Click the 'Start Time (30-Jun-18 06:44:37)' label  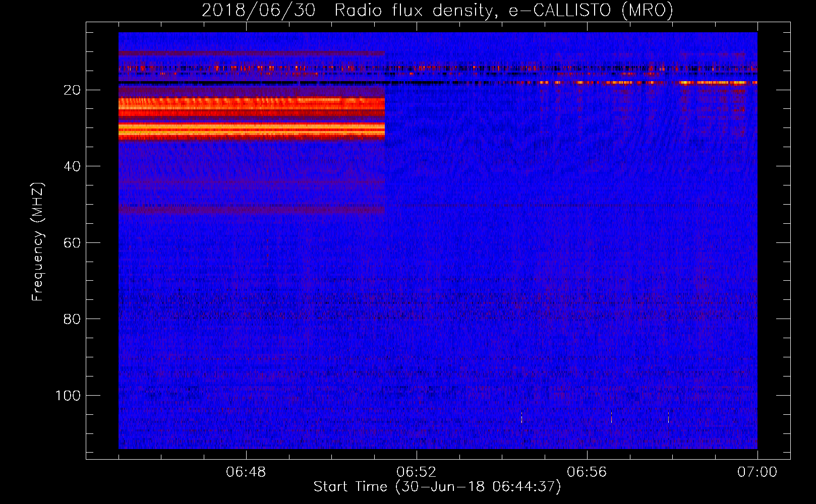437,487
